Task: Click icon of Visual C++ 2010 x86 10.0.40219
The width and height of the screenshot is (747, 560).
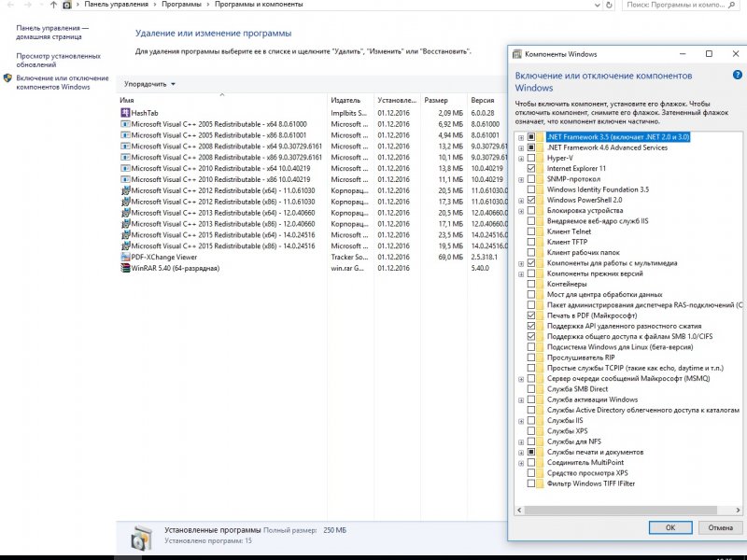Action: 125,179
